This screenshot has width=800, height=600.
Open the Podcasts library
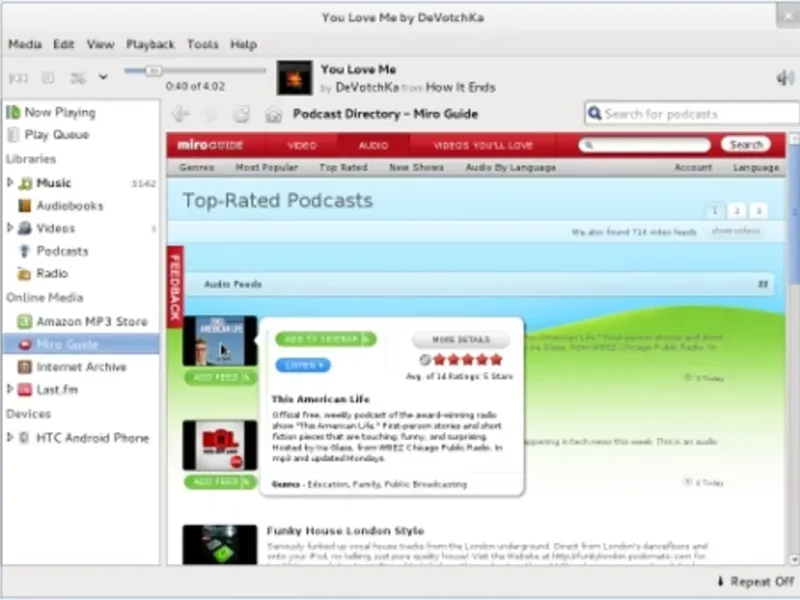coord(62,251)
